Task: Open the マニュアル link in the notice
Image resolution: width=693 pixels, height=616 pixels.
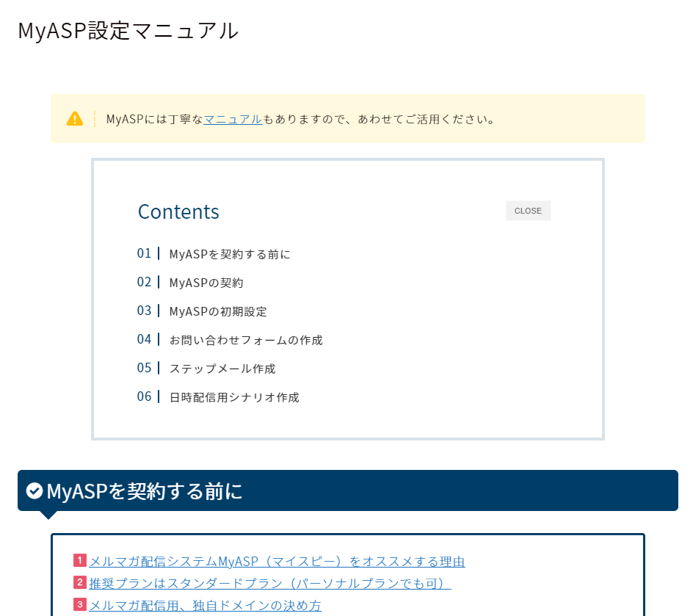Action: coord(233,120)
